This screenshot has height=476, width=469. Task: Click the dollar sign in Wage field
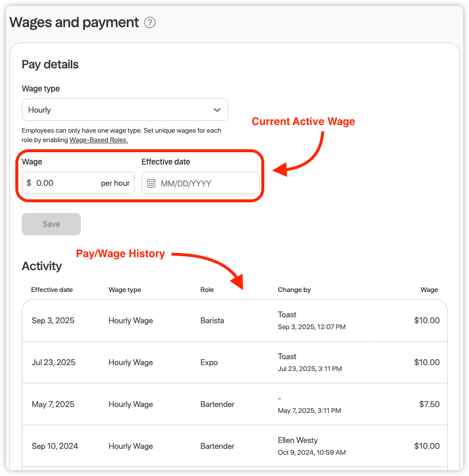[x=29, y=183]
